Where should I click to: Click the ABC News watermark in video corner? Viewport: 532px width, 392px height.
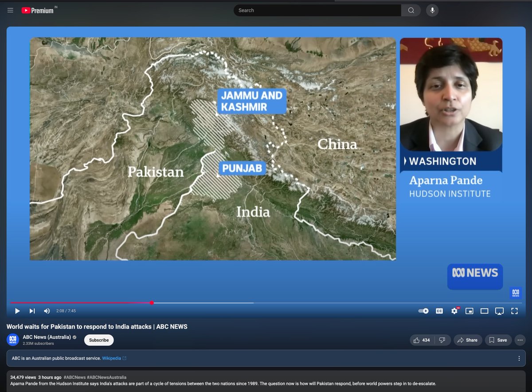(x=515, y=293)
